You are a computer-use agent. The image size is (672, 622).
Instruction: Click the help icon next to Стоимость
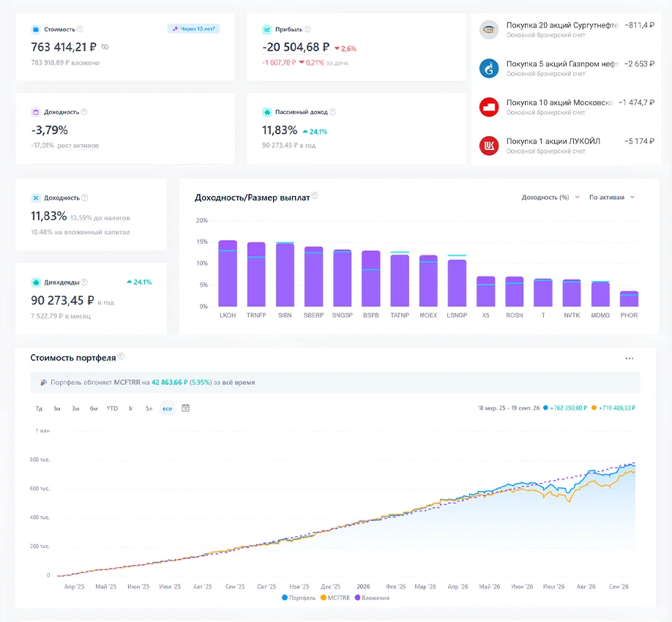coord(80,29)
